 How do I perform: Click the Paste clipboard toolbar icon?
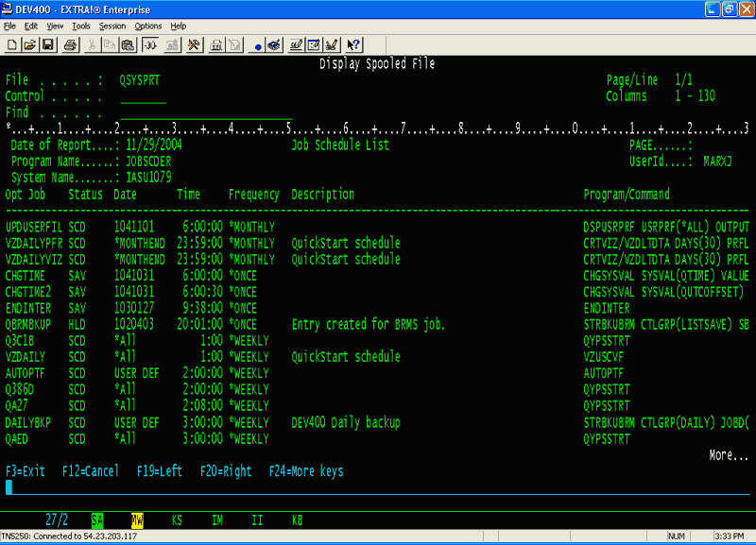click(x=128, y=44)
